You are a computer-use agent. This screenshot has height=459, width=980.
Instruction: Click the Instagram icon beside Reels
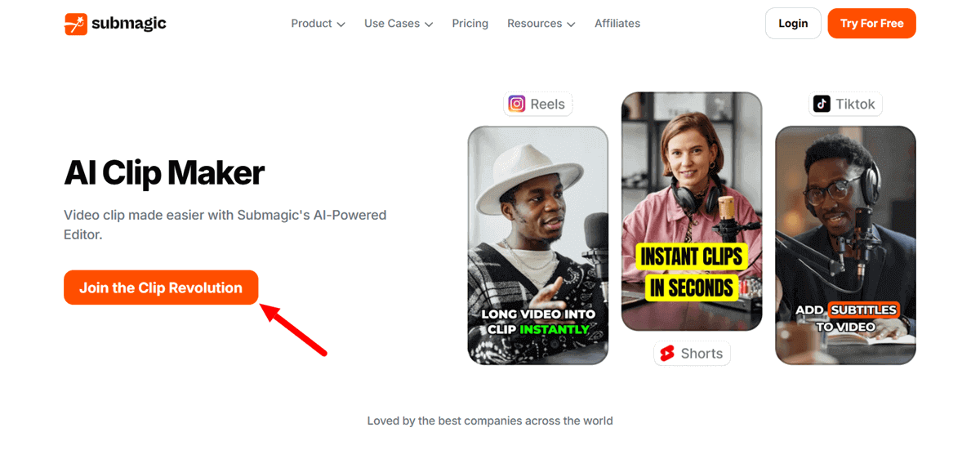click(x=517, y=104)
